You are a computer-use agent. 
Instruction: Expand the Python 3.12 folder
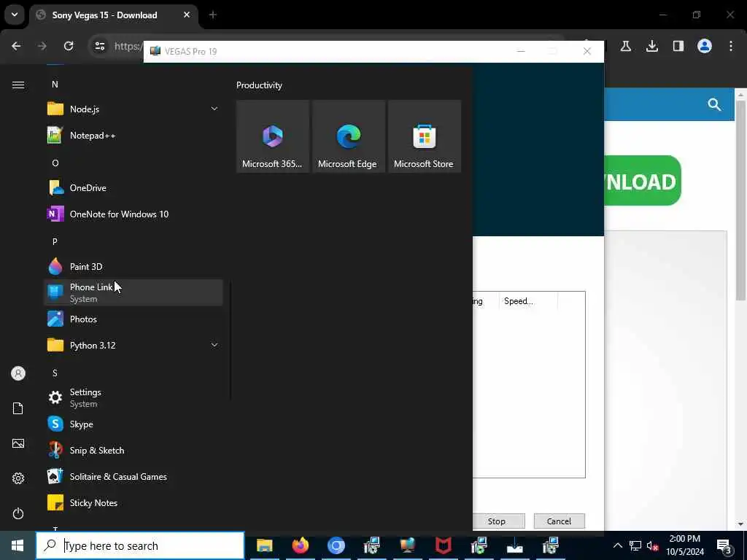pos(133,345)
